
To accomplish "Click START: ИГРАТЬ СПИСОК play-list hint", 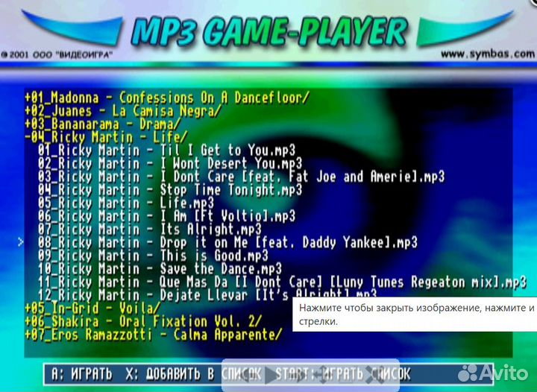I will [343, 374].
